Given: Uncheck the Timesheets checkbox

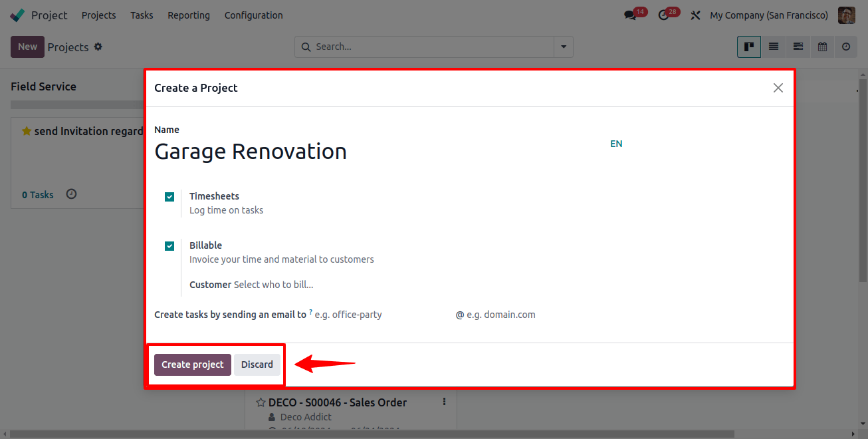Looking at the screenshot, I should (x=169, y=197).
